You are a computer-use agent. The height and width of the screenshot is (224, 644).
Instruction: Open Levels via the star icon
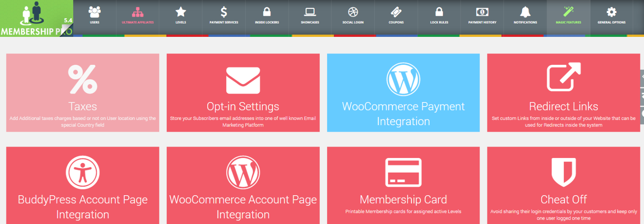[181, 12]
